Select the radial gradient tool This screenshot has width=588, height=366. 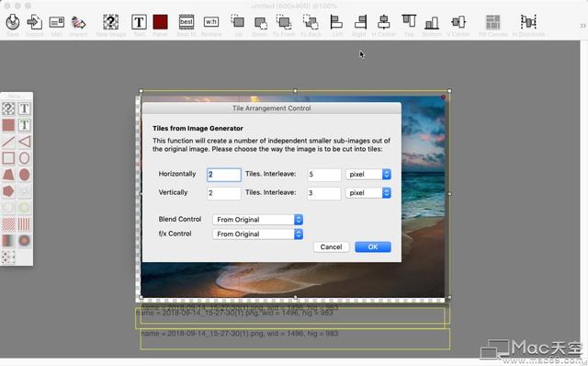(25, 241)
